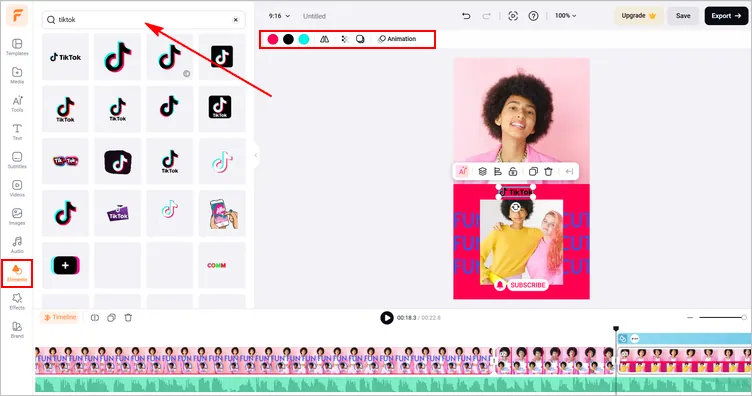Viewport: 752px width, 396px height.
Task: Add the TikTok wordmark logo element
Action: (65, 57)
